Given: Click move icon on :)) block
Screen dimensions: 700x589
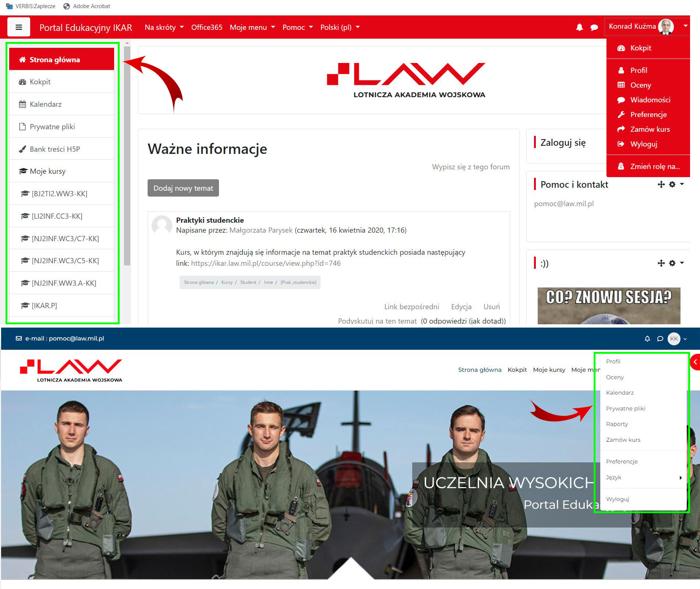Looking at the screenshot, I should click(661, 263).
